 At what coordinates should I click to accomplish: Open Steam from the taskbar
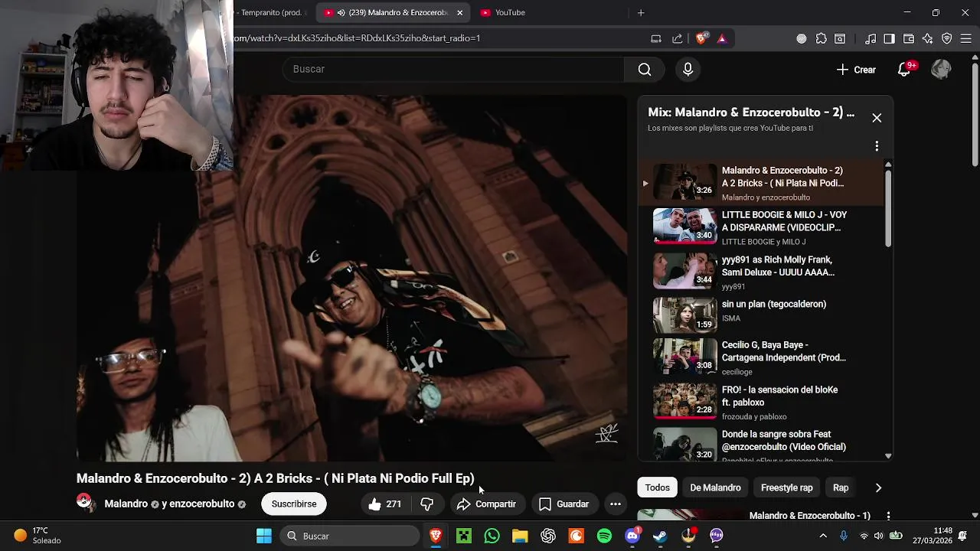pos(660,536)
